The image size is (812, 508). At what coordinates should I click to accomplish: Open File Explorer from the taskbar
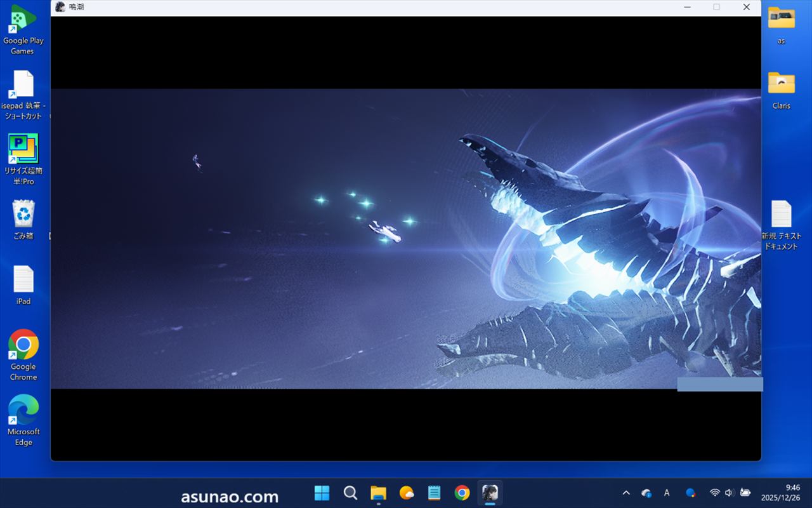point(378,493)
